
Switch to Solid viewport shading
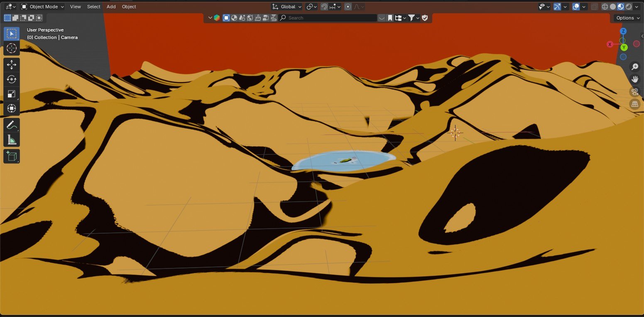point(613,7)
